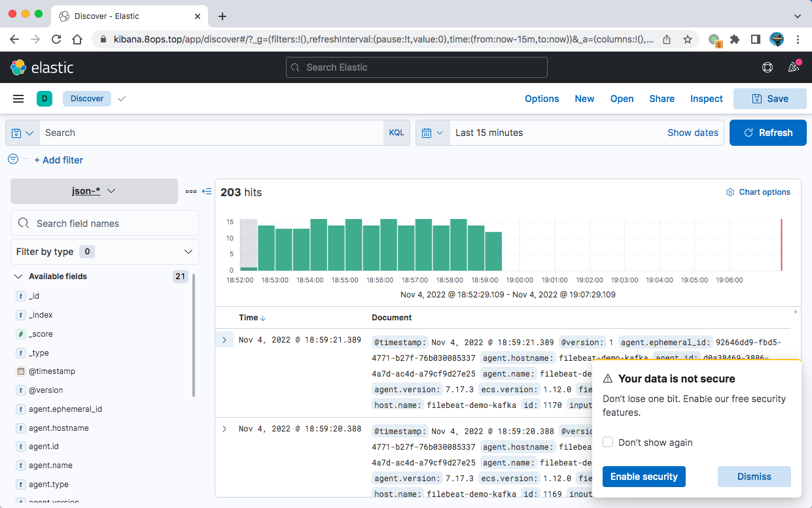Click Enable security button
The height and width of the screenshot is (508, 812).
[644, 477]
